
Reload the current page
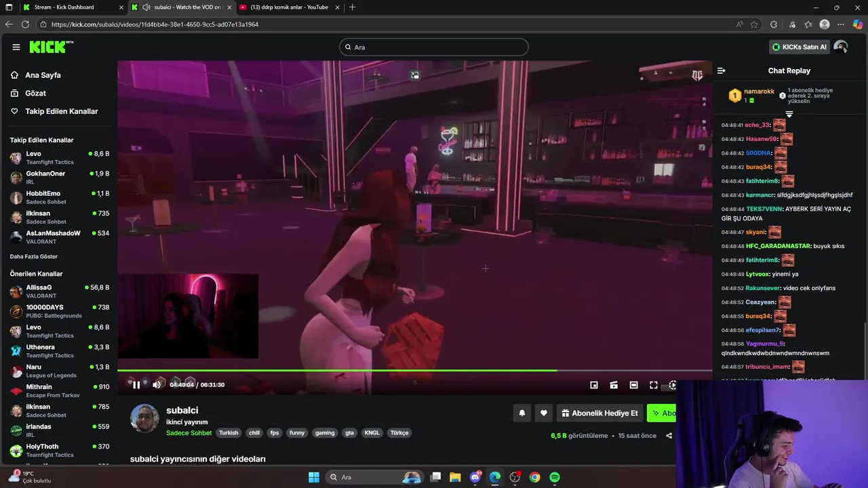pyautogui.click(x=25, y=24)
